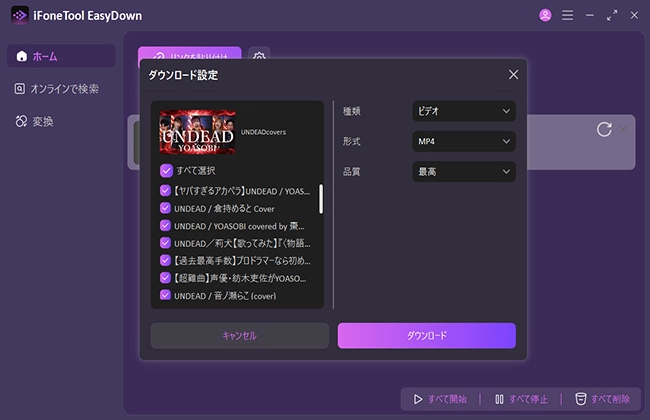Click UNDEAD / 音ノ瀬らこ (cover) title text
Screen dimensions: 650x420
[225, 296]
